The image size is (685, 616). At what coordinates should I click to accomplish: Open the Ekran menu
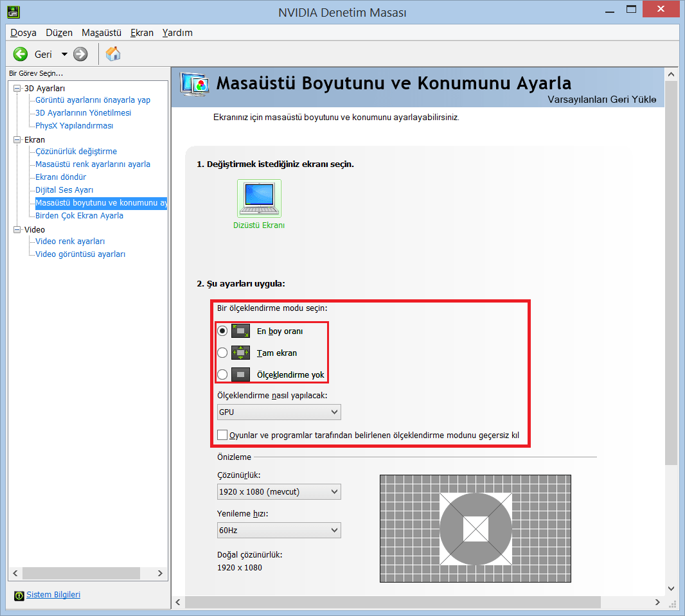pos(141,32)
